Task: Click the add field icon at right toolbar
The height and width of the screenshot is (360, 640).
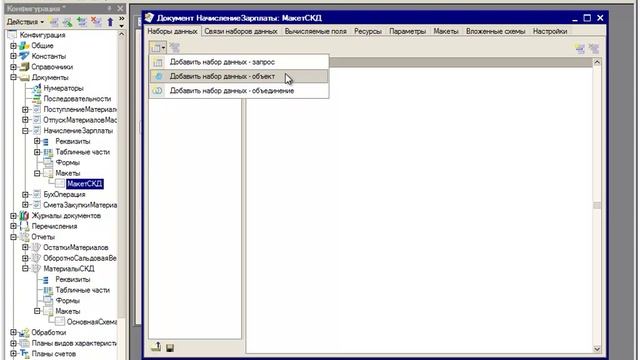Action: pos(580,49)
